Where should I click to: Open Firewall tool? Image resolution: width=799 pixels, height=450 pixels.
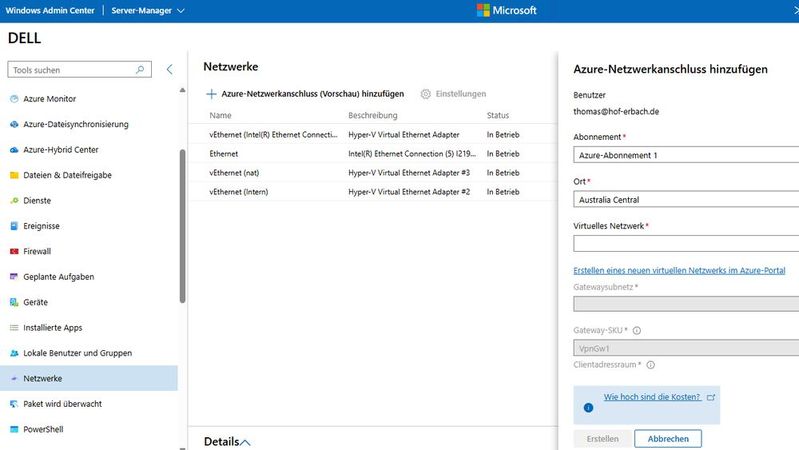click(x=37, y=251)
